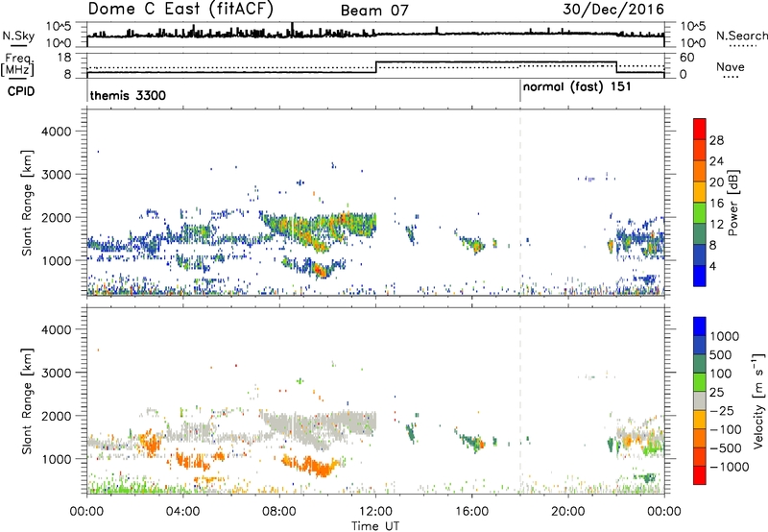Click the 'CPID' label
The image size is (768, 532).
[21, 91]
